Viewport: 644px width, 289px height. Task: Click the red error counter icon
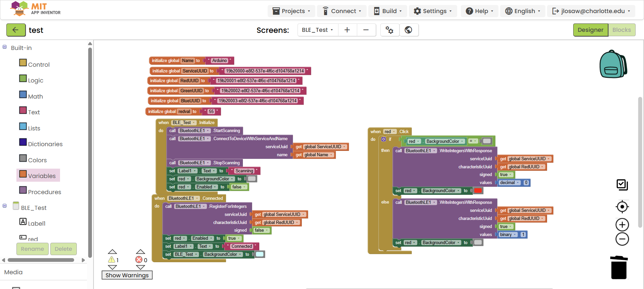point(139,259)
